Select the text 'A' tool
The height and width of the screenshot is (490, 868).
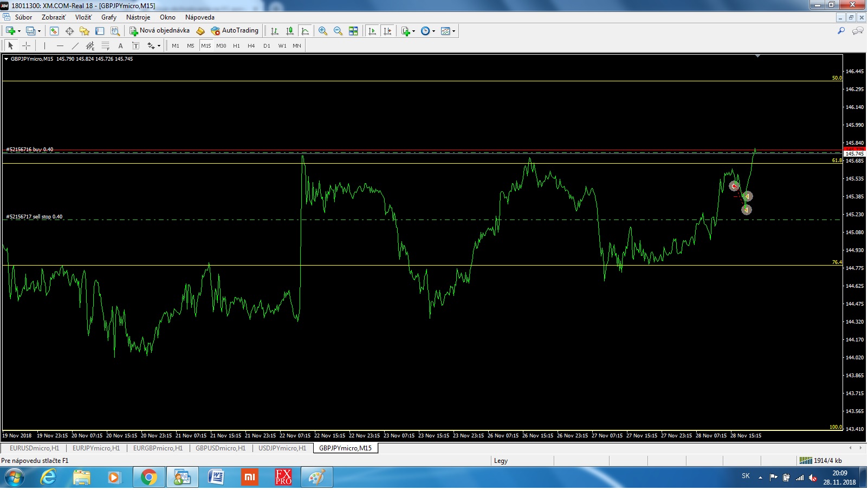pos(120,46)
